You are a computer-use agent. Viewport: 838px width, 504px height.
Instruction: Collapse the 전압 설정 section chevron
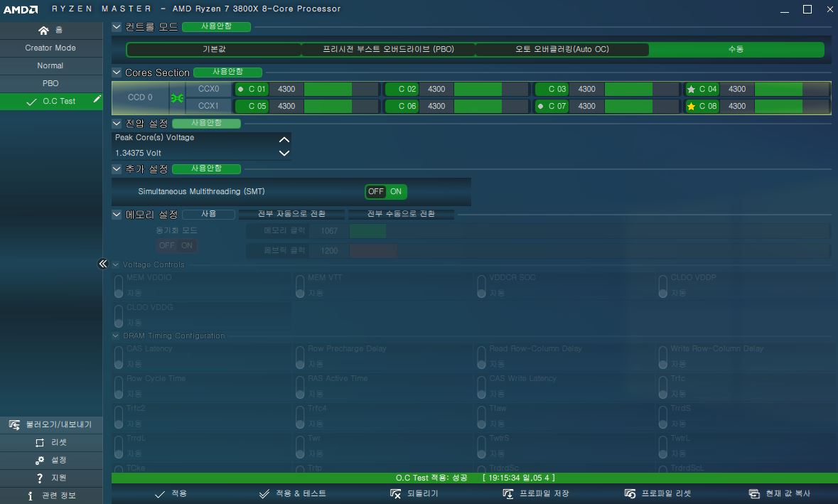117,124
